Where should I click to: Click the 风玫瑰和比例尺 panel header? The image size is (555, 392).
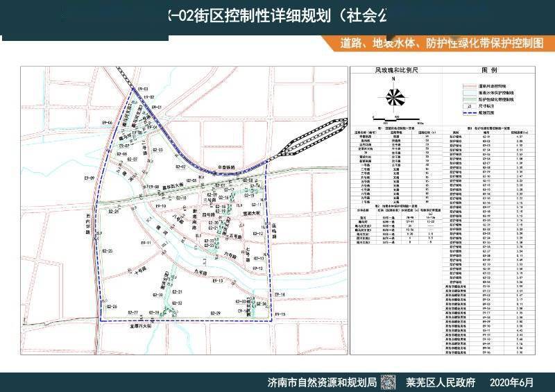pyautogui.click(x=396, y=70)
